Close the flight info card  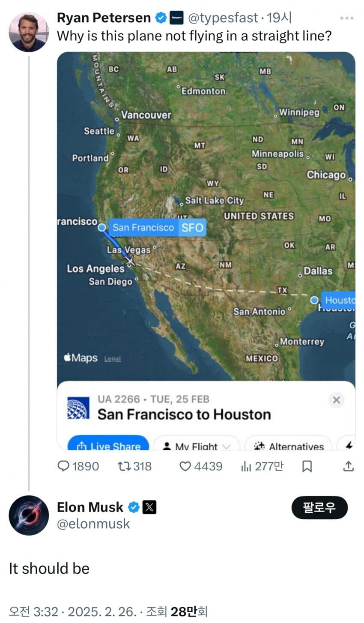click(336, 400)
